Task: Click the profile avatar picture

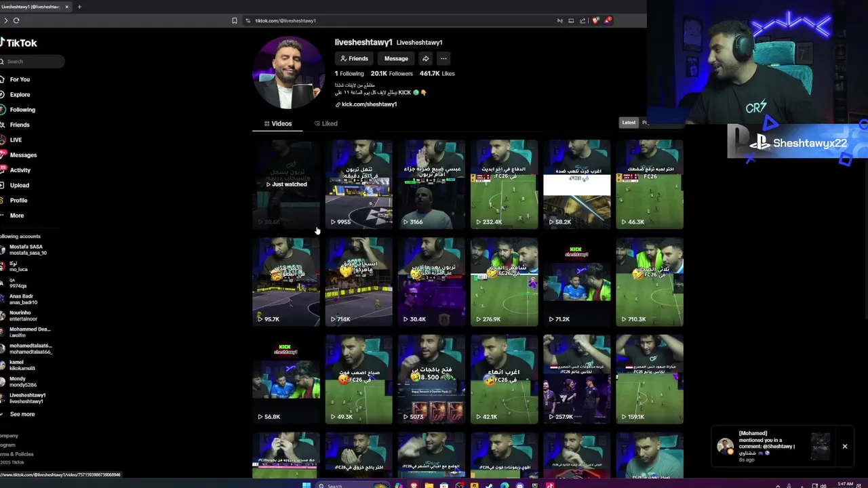Action: pyautogui.click(x=288, y=73)
